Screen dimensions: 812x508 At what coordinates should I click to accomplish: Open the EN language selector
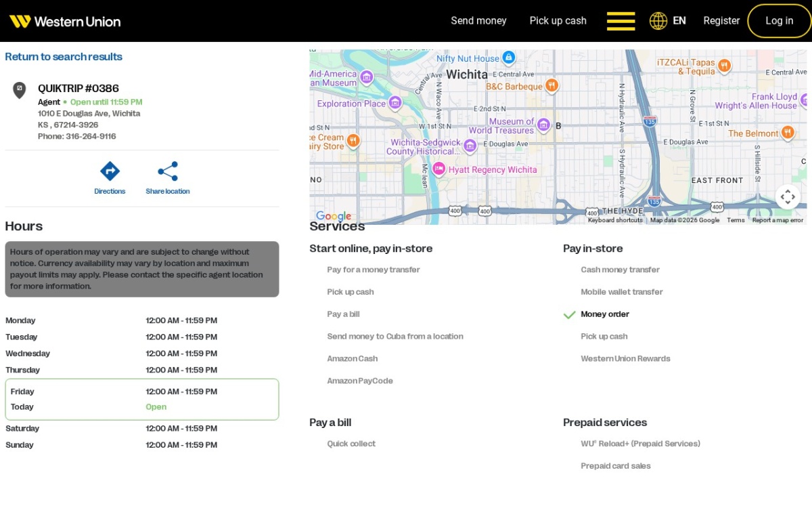[x=679, y=21]
